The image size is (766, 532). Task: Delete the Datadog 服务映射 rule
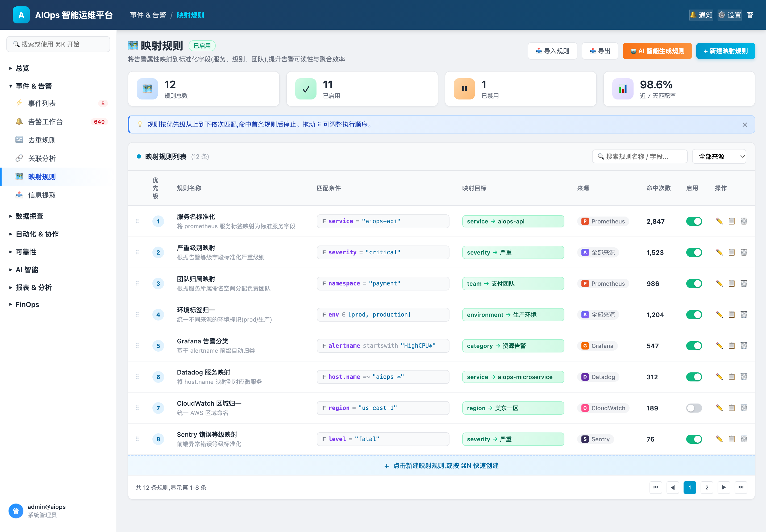click(744, 377)
